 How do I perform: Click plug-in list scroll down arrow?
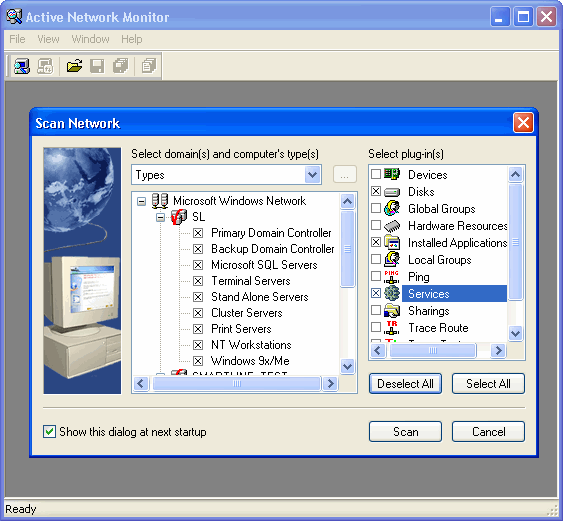(x=516, y=334)
